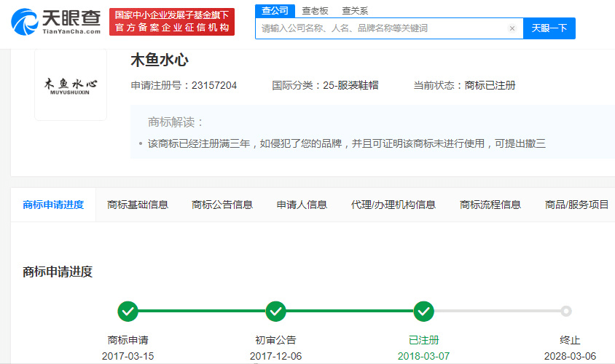The image size is (615, 364).
Task: Click the grey 终止 progress marker
Action: (565, 311)
